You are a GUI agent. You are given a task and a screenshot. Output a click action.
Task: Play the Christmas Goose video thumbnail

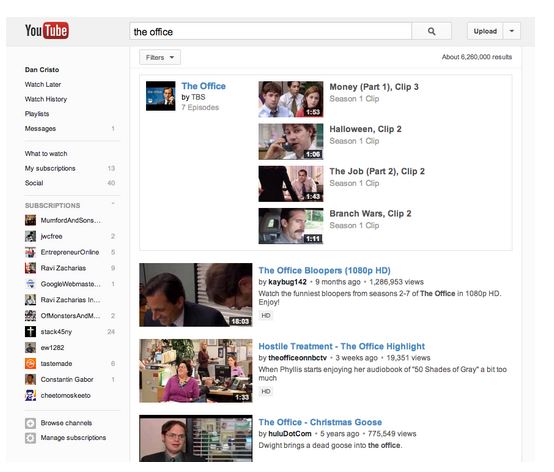pyautogui.click(x=196, y=438)
